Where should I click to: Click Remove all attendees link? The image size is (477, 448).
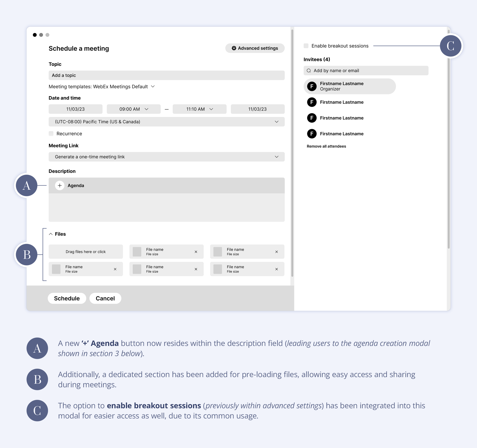pyautogui.click(x=326, y=146)
